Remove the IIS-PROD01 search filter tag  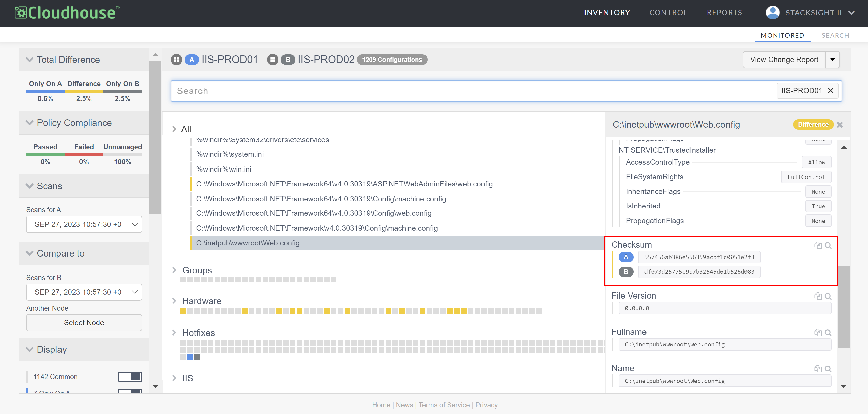pos(830,91)
